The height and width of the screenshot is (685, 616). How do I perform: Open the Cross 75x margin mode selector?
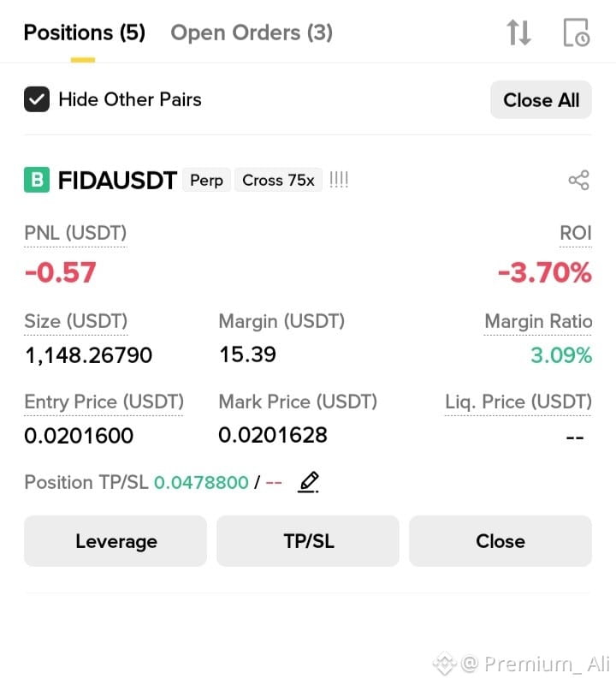click(279, 180)
